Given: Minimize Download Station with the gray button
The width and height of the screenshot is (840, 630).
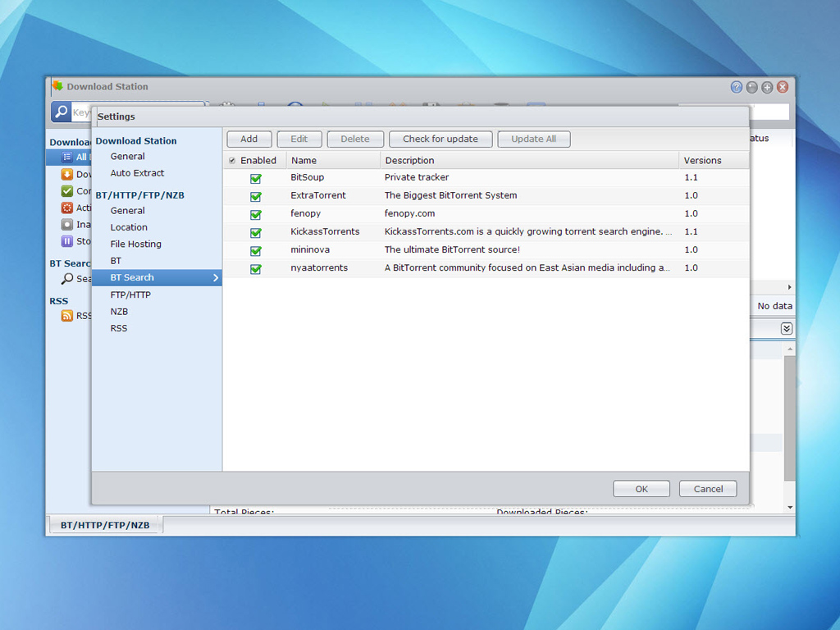Looking at the screenshot, I should [x=752, y=87].
